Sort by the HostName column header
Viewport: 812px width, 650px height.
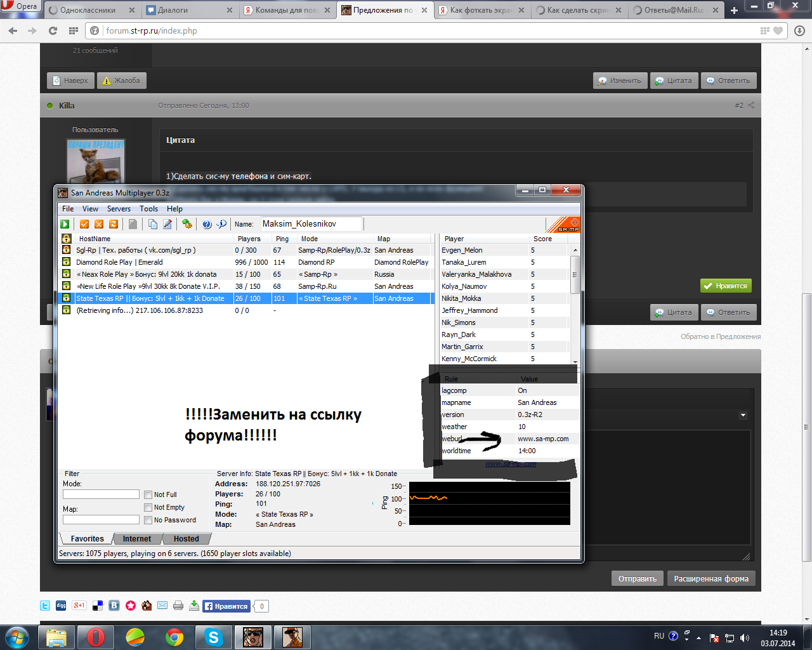pyautogui.click(x=153, y=239)
